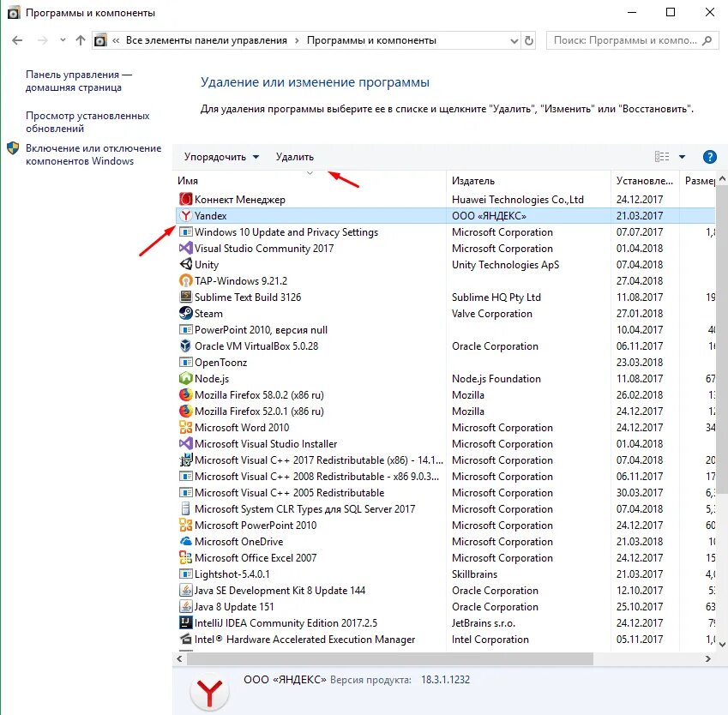Click the Intel Hardware Accelerated Execution Manager icon
The height and width of the screenshot is (715, 728).
pyautogui.click(x=186, y=639)
